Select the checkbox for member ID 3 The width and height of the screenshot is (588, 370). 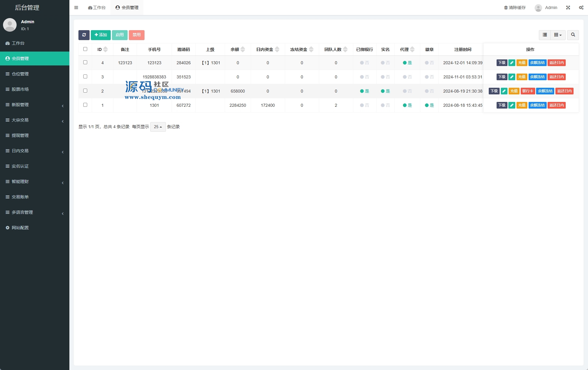[85, 77]
